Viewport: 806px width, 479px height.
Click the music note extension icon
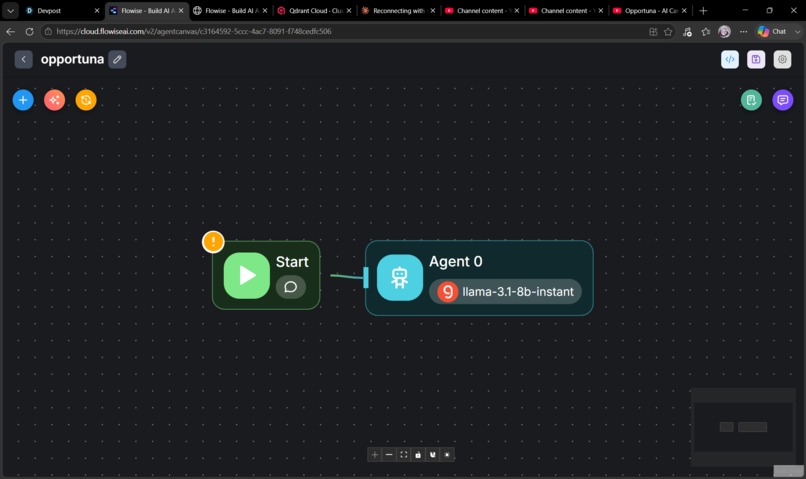click(x=687, y=32)
